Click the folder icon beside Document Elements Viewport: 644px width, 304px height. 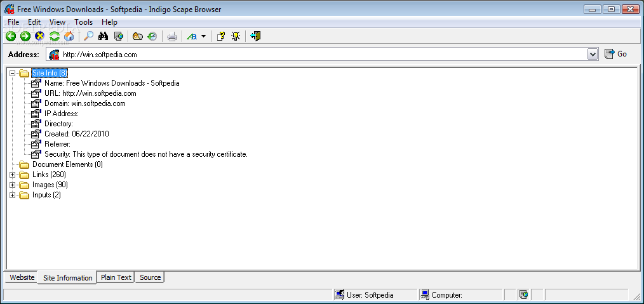(24, 165)
